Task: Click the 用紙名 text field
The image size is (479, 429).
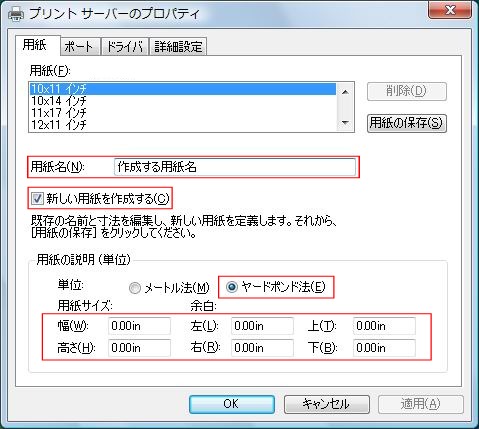Action: pyautogui.click(x=235, y=167)
